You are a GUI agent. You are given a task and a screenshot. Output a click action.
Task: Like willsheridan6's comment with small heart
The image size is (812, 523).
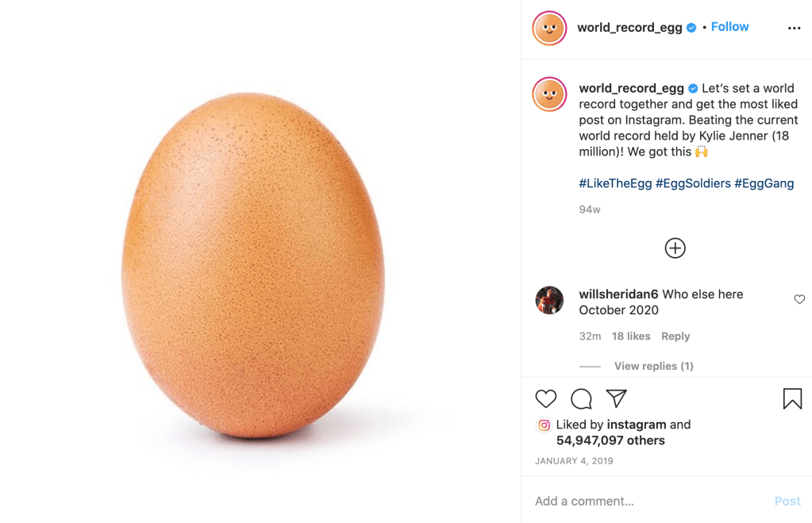[x=799, y=299]
